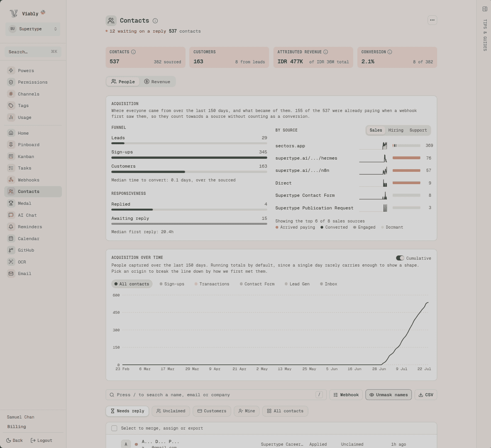The width and height of the screenshot is (491, 448).
Task: Open the Supertype workspace switcher
Action: (33, 29)
